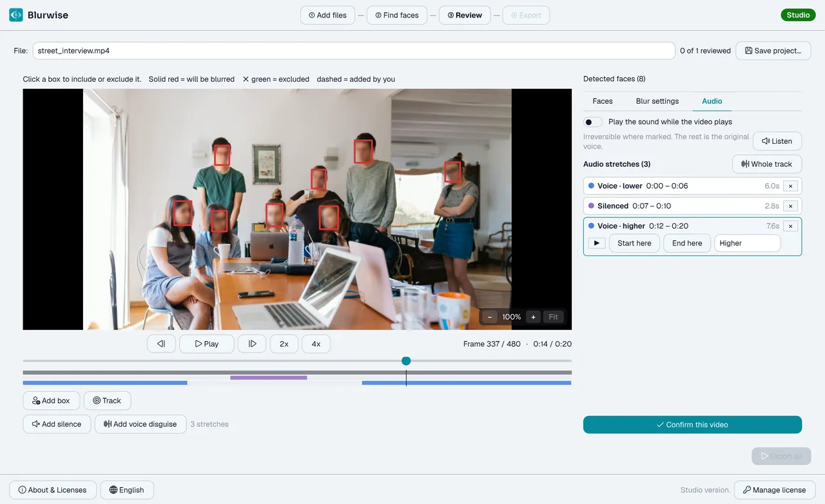Change the language from English

[127, 490]
